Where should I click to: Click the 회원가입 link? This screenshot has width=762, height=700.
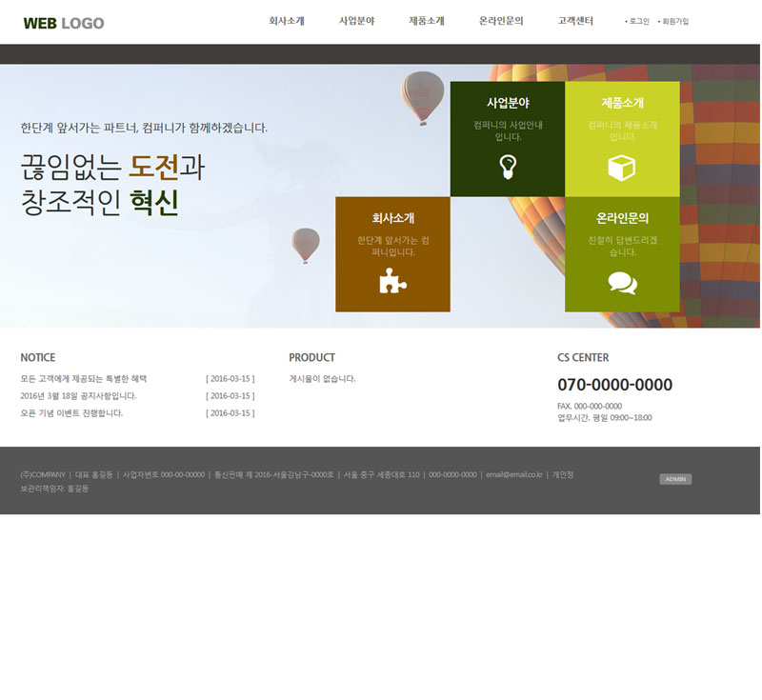[674, 21]
